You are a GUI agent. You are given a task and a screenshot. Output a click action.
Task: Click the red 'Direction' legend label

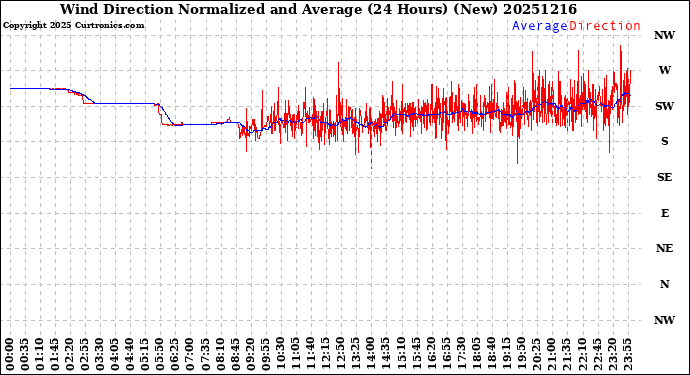pos(605,26)
